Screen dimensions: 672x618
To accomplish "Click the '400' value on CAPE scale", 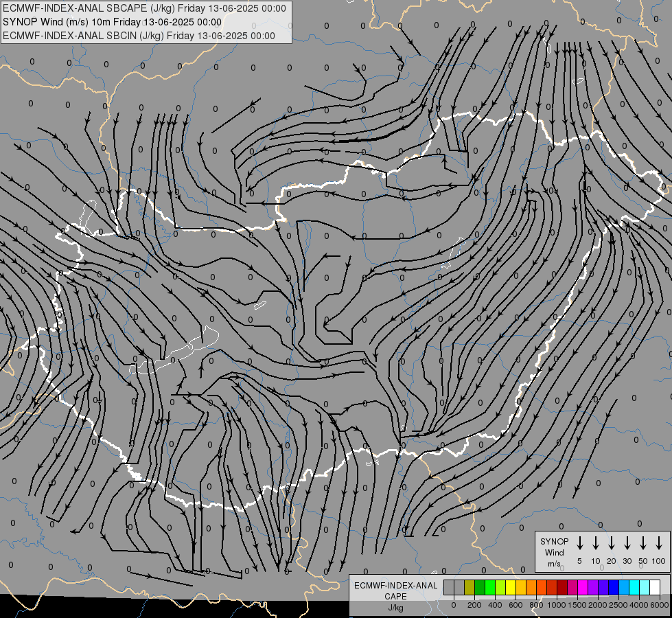I will click(x=495, y=605).
